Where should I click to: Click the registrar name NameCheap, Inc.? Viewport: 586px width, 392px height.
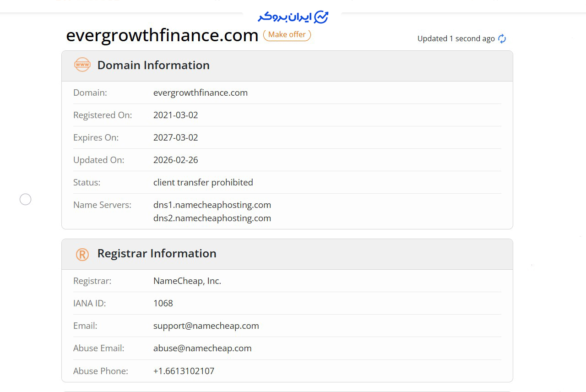[x=187, y=281]
